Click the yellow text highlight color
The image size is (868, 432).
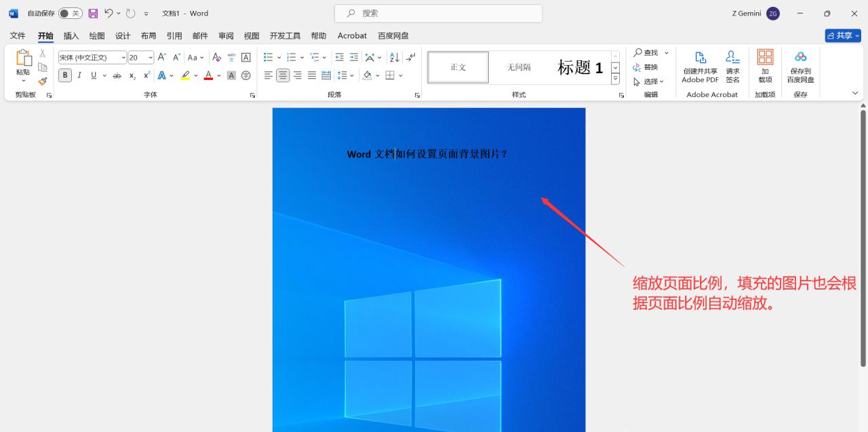tap(185, 75)
